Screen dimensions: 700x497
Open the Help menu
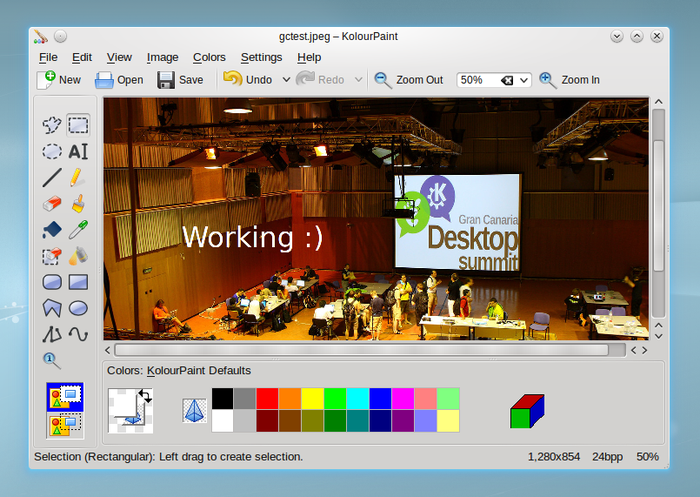pos(309,57)
